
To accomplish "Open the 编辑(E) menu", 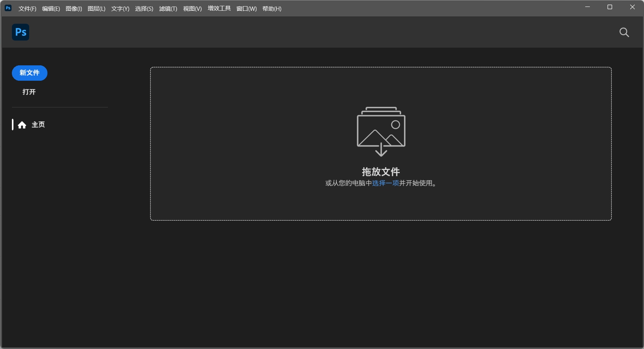I will click(51, 8).
